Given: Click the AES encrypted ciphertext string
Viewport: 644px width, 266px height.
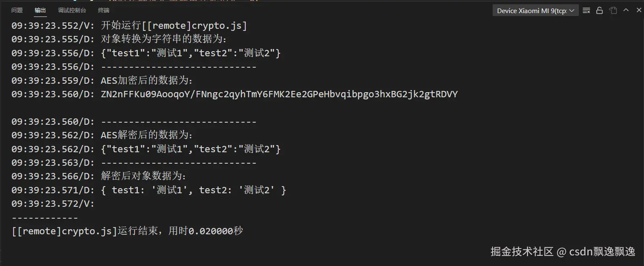Looking at the screenshot, I should click(279, 94).
